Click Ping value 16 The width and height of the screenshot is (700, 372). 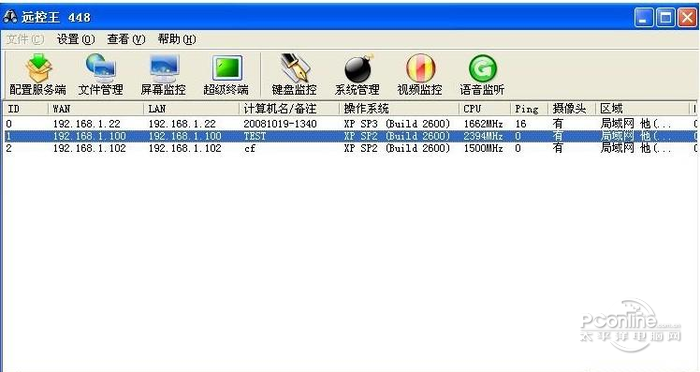[x=521, y=124]
